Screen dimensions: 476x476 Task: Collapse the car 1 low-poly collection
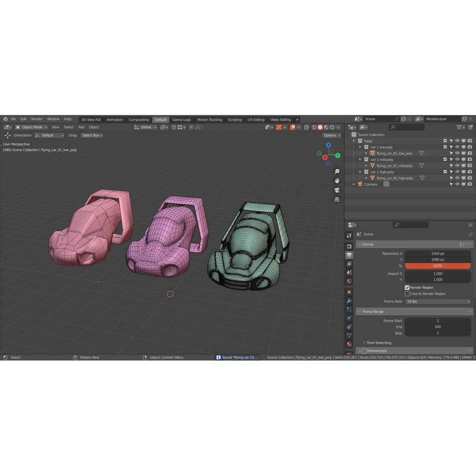(360, 147)
